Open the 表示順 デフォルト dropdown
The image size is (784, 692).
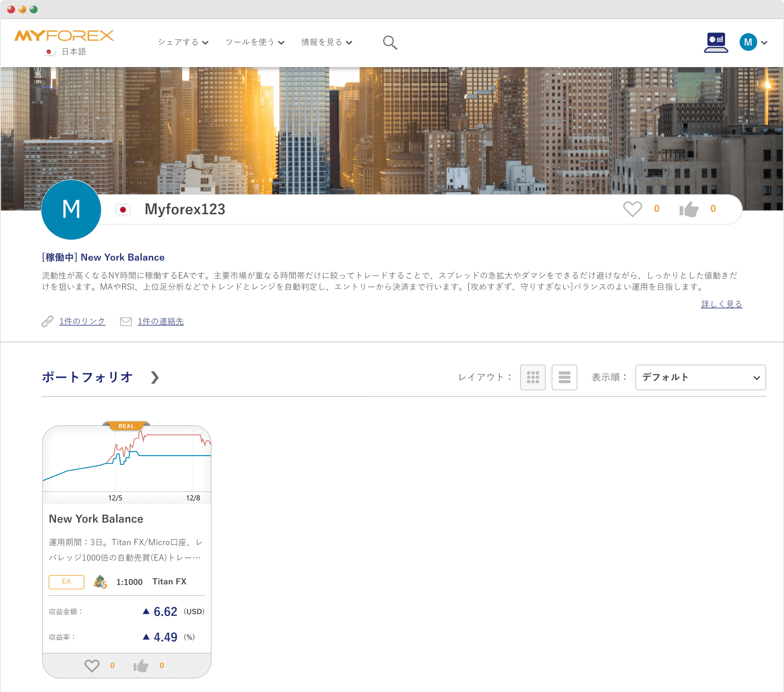(x=700, y=377)
